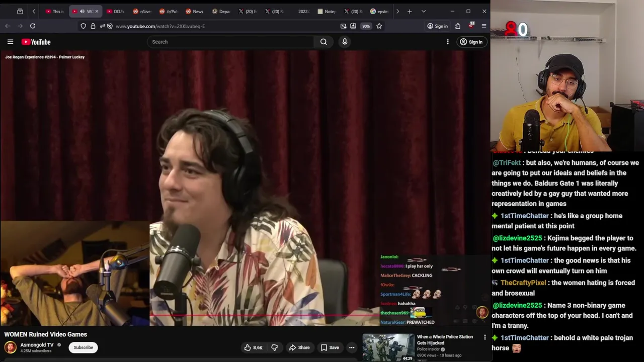Open the Firefox application hamburger menu
Screen dimensions: 644x362
click(484, 26)
